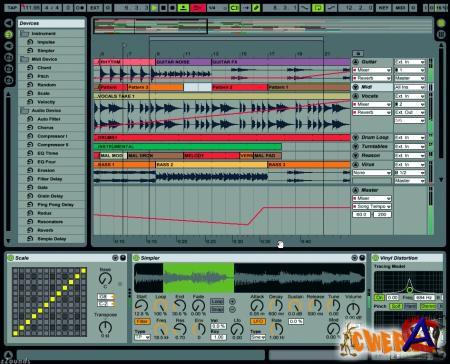Viewport: 450px width, 364px height.
Task: Toggle the EXT sync switch
Action: 95,7
